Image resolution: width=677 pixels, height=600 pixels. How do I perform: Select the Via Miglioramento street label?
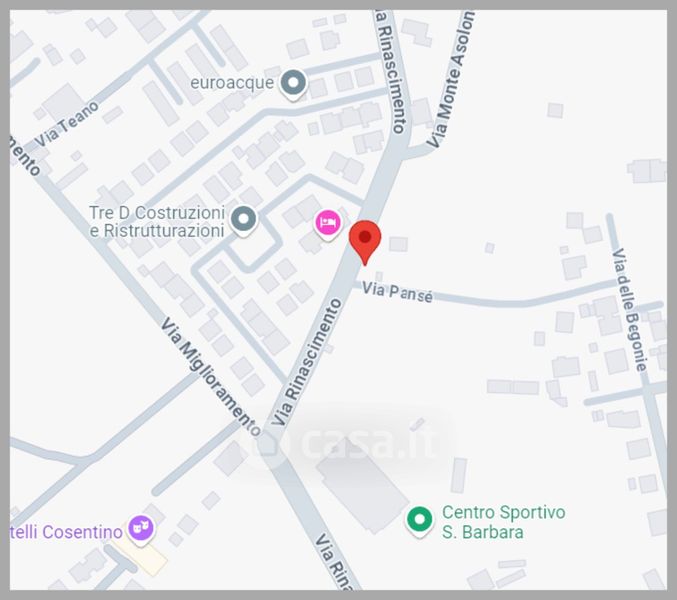[x=211, y=376]
